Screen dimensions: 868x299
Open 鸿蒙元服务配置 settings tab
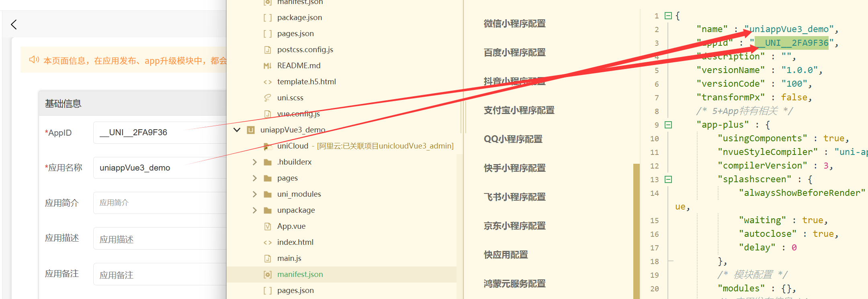pos(515,284)
